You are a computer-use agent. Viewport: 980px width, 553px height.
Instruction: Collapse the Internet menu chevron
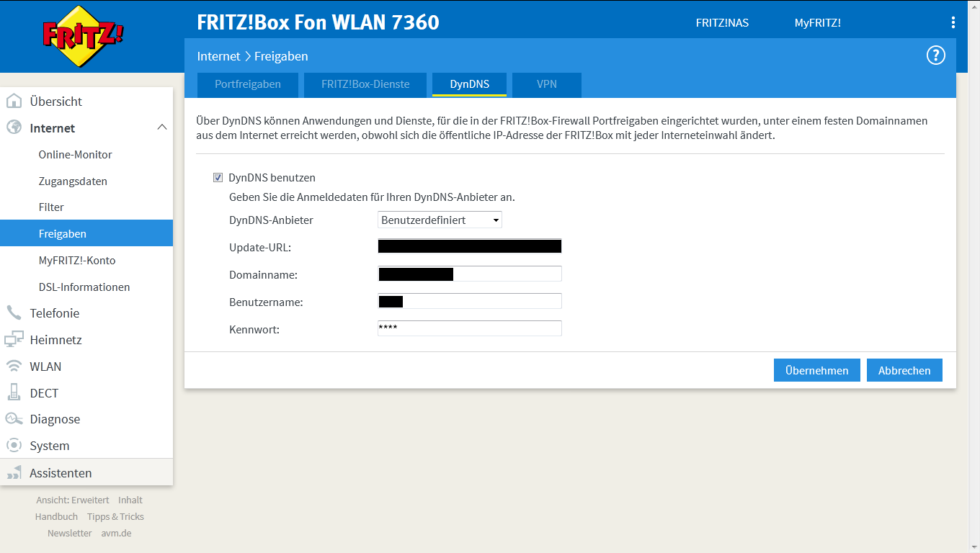[162, 127]
